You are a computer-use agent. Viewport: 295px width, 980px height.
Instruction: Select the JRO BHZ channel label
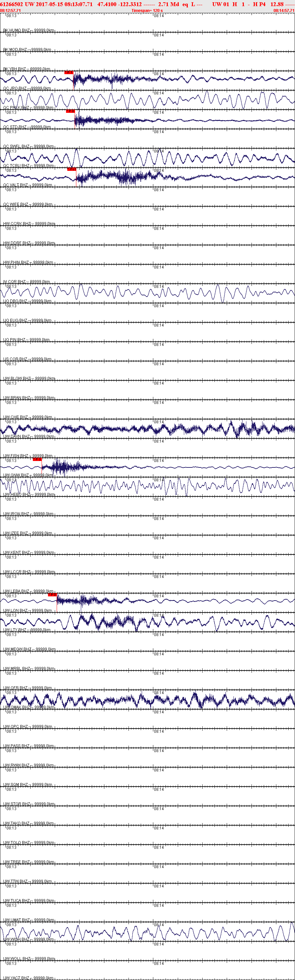(27, 88)
